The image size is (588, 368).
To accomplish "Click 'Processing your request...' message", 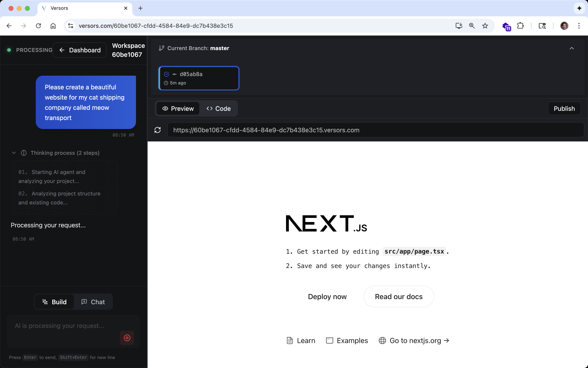I will point(48,225).
